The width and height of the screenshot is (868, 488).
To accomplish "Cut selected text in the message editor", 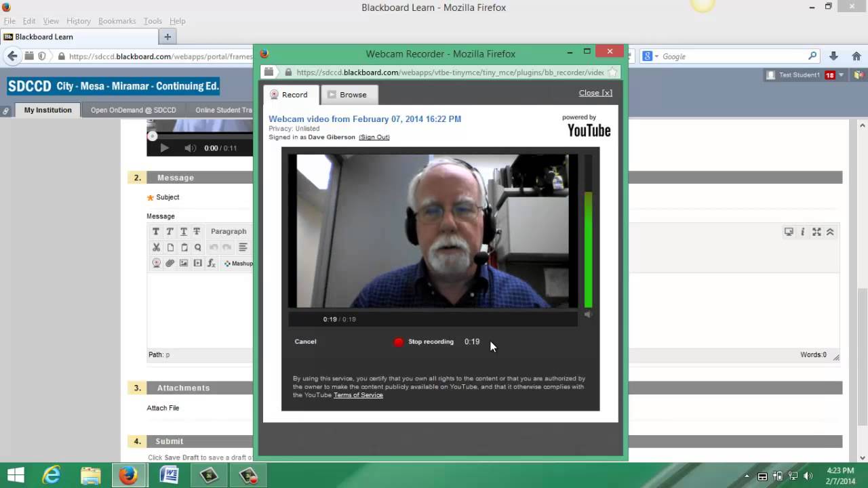I will click(x=156, y=247).
